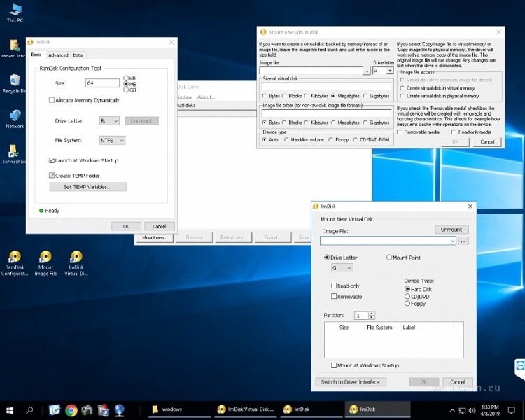Click OK in RamDisk Configuration dialog

(126, 226)
